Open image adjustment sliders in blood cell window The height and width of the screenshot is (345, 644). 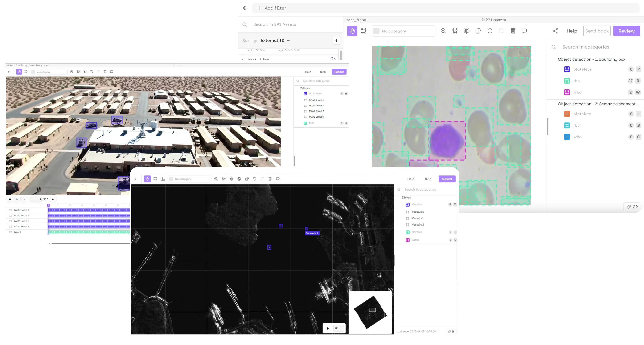455,31
